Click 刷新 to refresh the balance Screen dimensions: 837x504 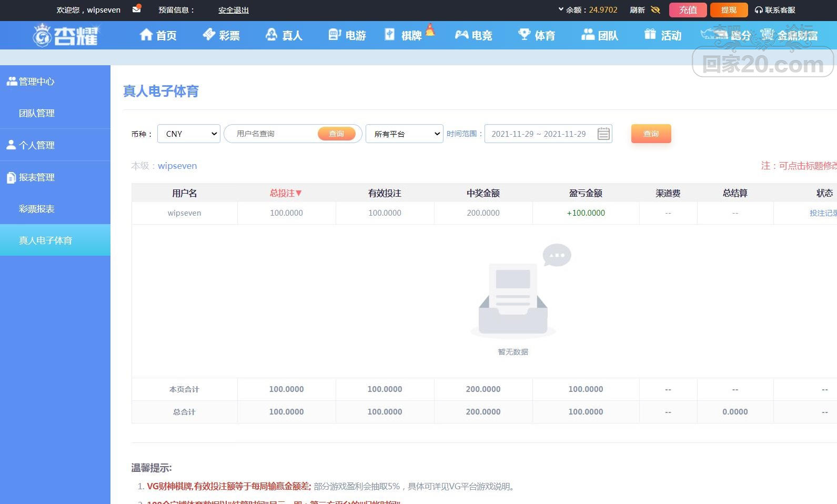pyautogui.click(x=637, y=10)
